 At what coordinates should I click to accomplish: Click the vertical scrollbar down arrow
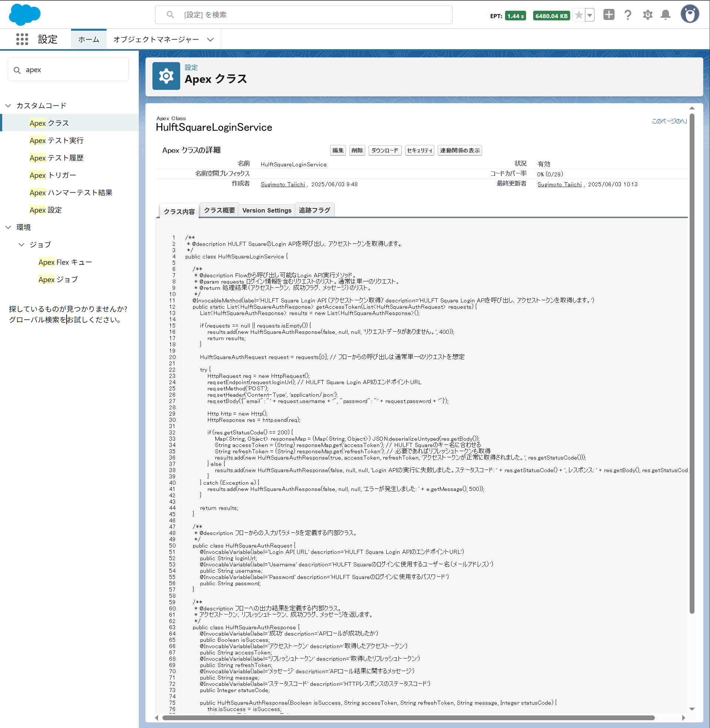(x=692, y=709)
